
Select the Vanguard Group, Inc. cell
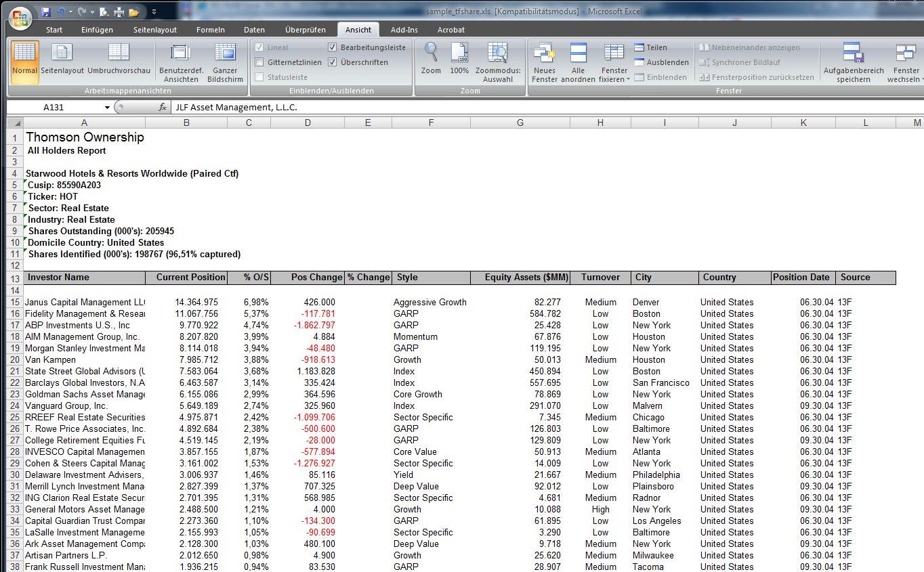[x=85, y=405]
